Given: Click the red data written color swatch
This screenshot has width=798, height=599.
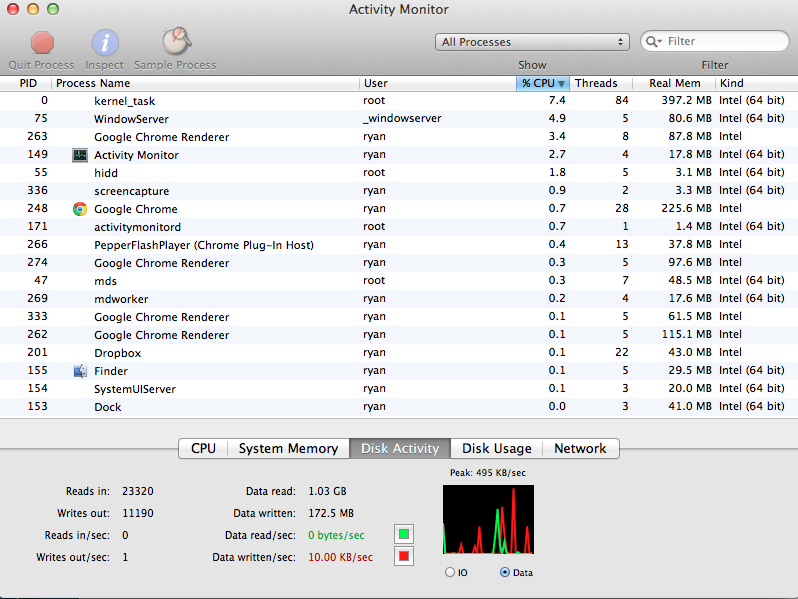Looking at the screenshot, I should click(x=404, y=556).
